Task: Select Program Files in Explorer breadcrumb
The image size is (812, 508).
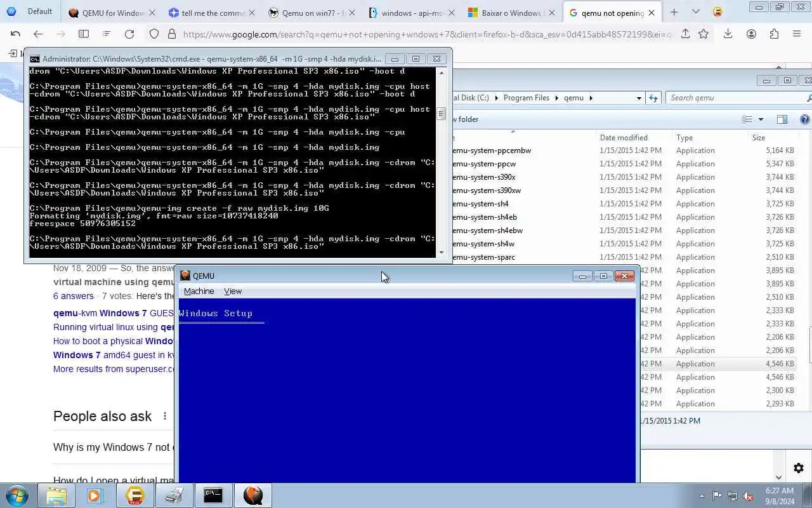Action: pyautogui.click(x=527, y=98)
